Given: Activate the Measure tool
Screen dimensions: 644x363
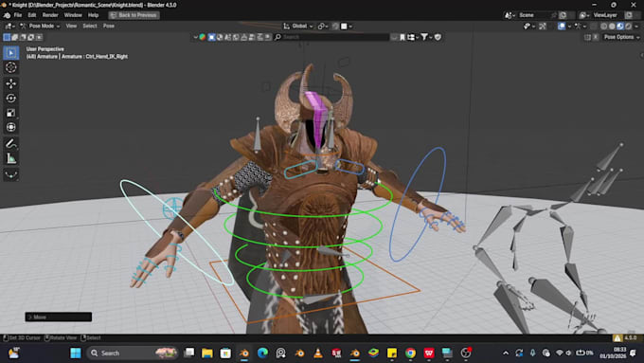Looking at the screenshot, I should coord(11,158).
